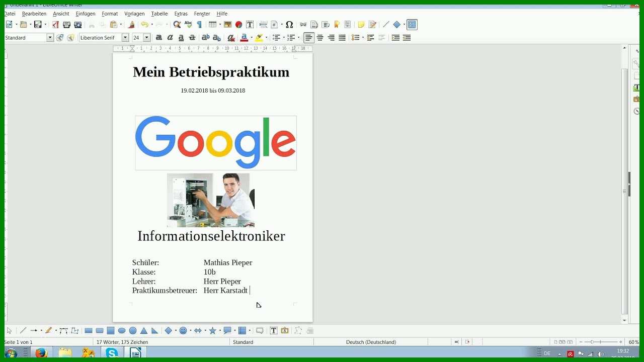Open the Format menu
This screenshot has width=644, height=362.
click(x=110, y=14)
